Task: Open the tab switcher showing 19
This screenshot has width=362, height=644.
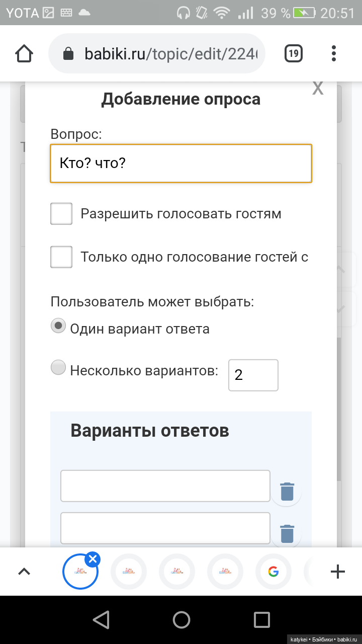Action: [294, 53]
